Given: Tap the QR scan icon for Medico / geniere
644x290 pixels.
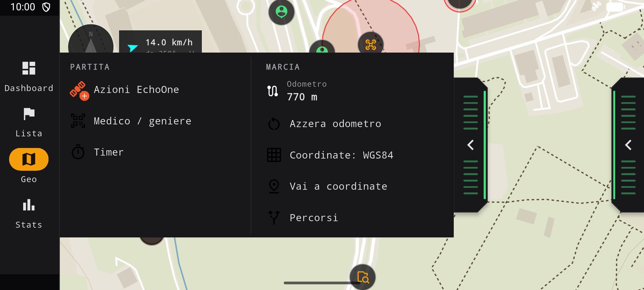Looking at the screenshot, I should [x=78, y=121].
